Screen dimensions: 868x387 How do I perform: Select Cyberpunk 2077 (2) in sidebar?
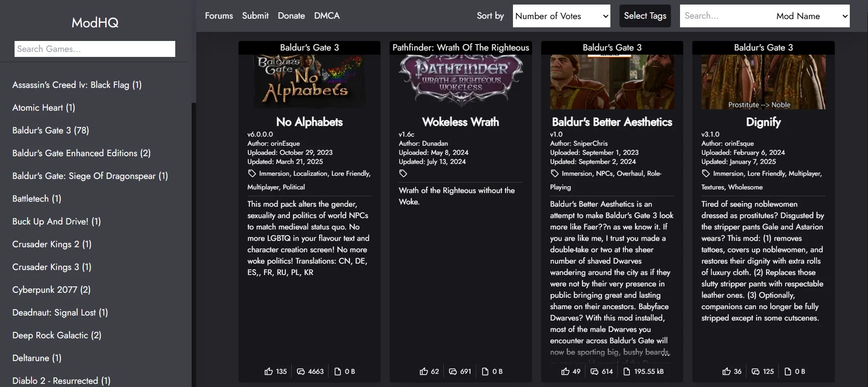coord(51,290)
